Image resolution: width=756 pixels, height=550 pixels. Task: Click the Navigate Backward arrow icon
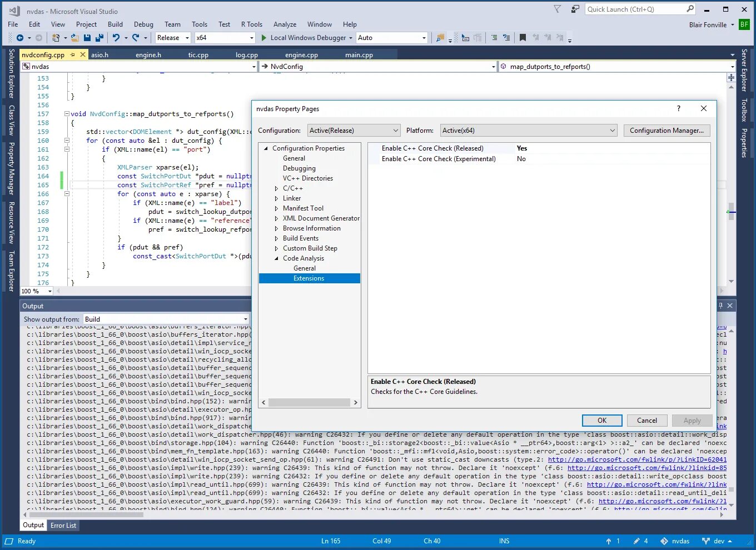coord(20,38)
